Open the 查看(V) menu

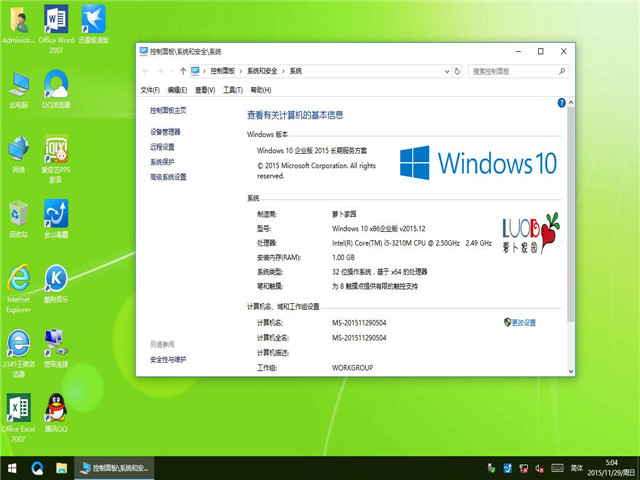(205, 90)
